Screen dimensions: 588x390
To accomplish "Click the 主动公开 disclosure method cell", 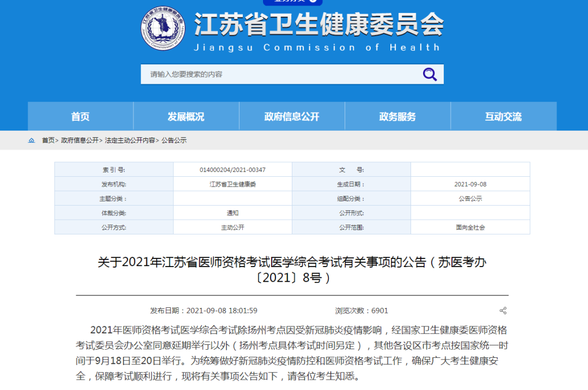I will point(232,227).
